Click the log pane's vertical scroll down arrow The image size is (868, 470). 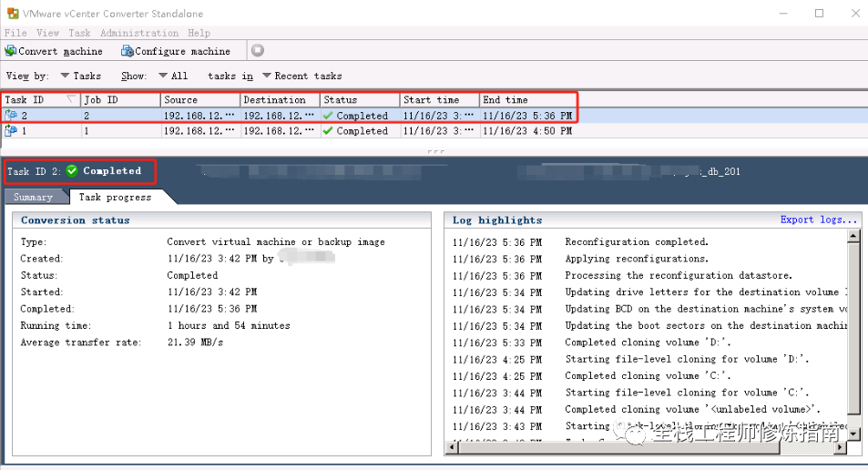tap(853, 434)
